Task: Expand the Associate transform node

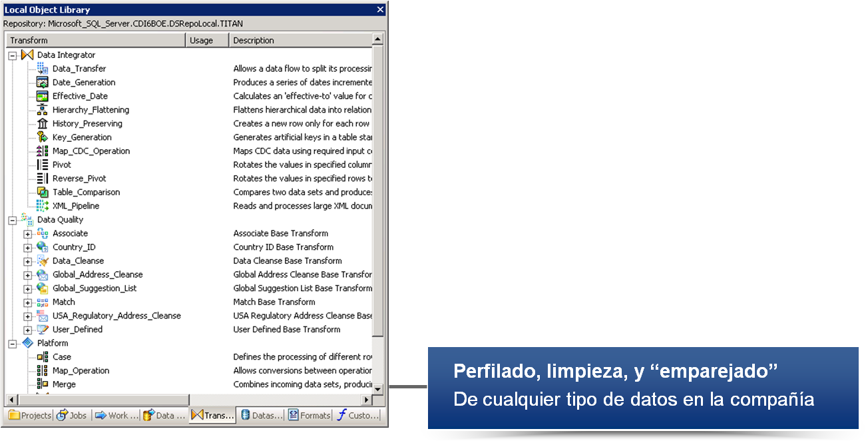Action: (27, 234)
